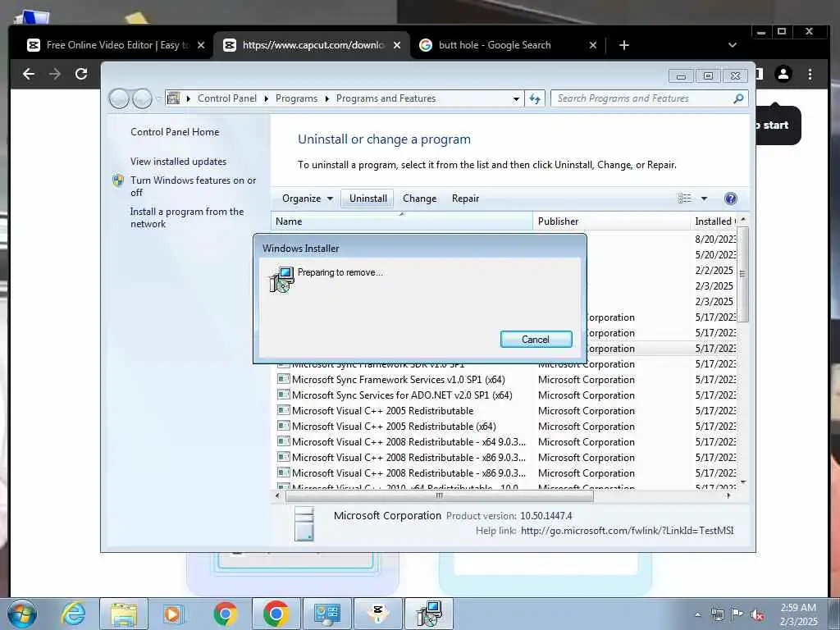
Task: Click Programs and Features in the breadcrumb
Action: 386,98
